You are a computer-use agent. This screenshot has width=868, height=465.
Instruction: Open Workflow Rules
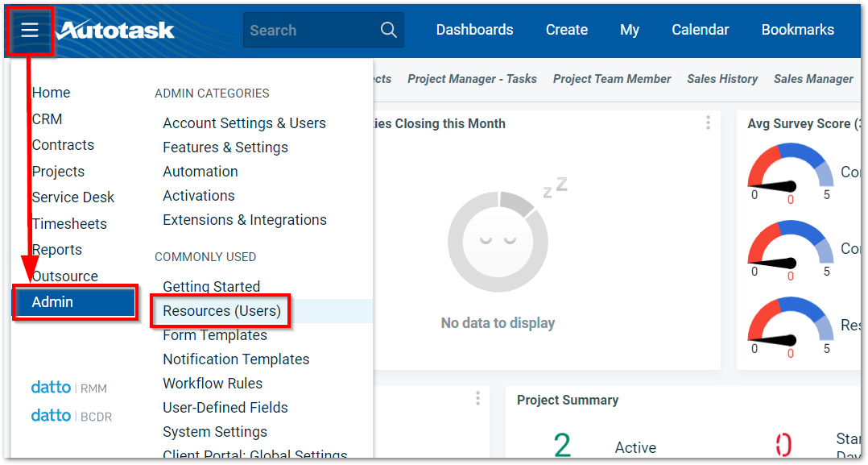click(213, 383)
